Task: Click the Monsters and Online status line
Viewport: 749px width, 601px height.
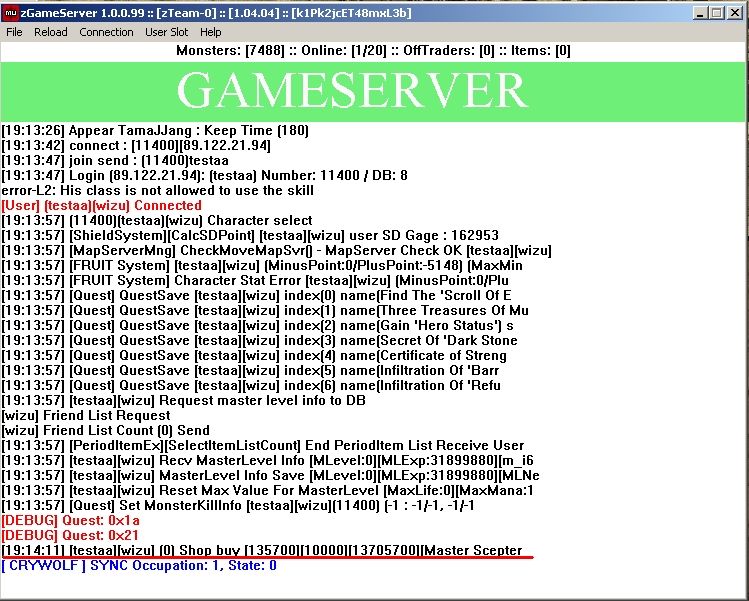Action: (374, 51)
